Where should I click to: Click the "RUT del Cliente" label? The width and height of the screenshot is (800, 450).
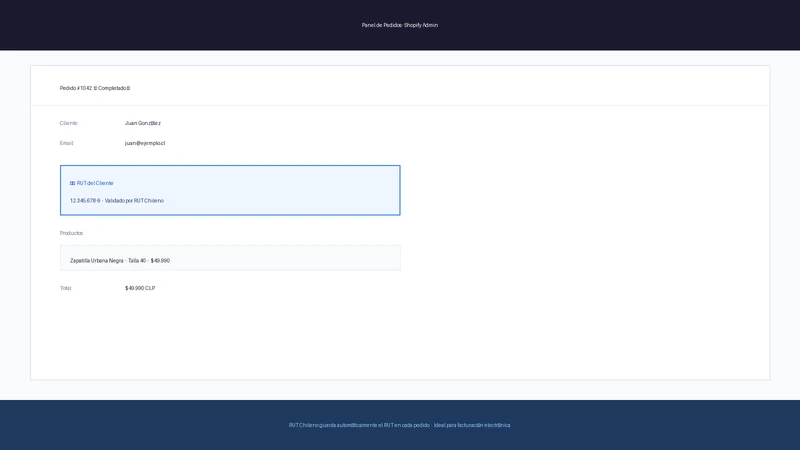pos(95,183)
